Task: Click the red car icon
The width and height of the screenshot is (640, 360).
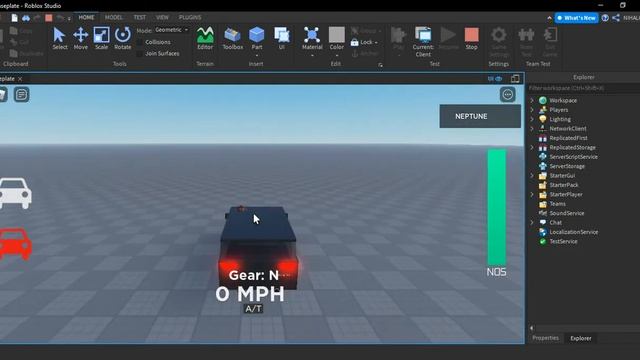Action: (16, 244)
